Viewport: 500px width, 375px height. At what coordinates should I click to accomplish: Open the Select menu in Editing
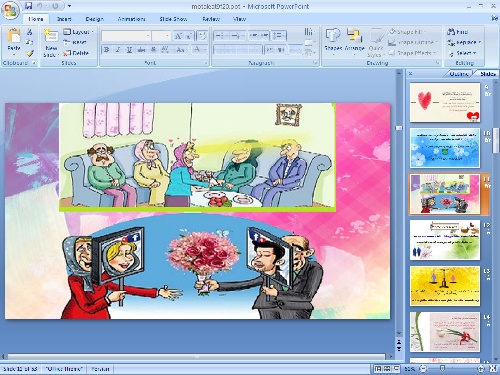tap(462, 53)
